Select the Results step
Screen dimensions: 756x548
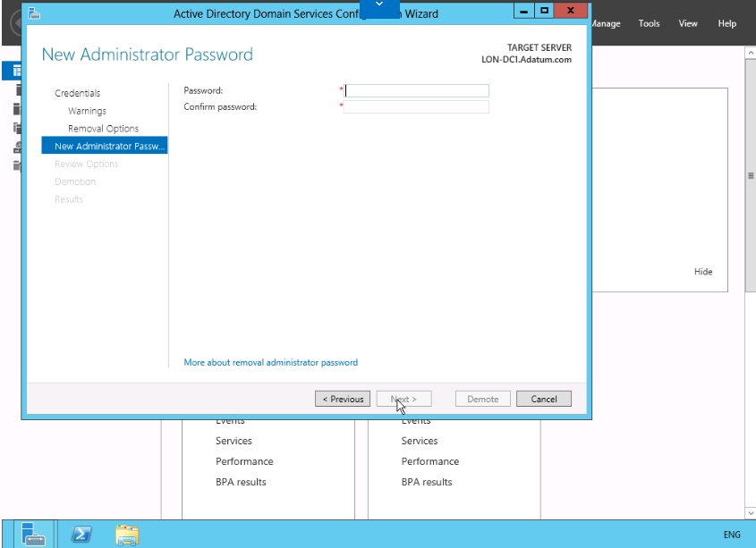[69, 199]
